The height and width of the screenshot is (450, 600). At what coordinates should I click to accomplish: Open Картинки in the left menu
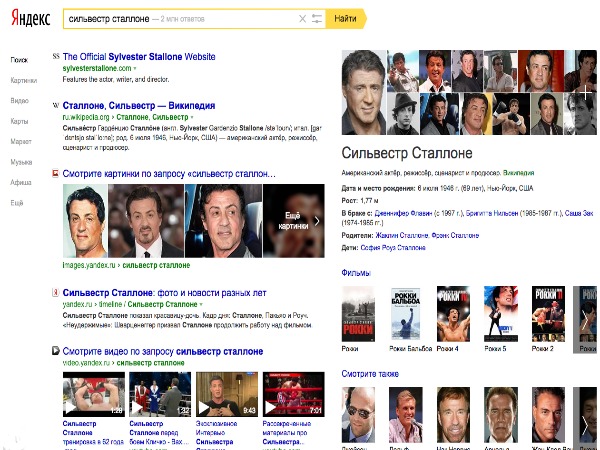[24, 80]
